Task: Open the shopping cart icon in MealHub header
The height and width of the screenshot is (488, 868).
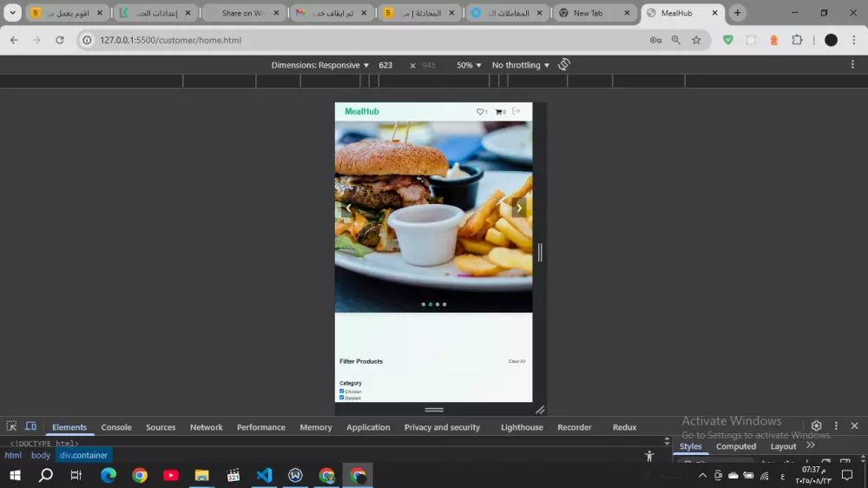Action: click(499, 112)
